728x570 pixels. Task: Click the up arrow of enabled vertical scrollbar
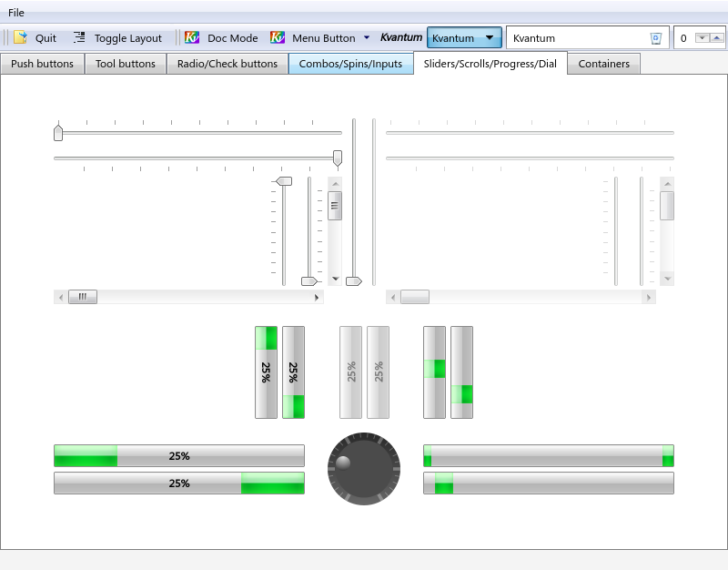tap(335, 184)
